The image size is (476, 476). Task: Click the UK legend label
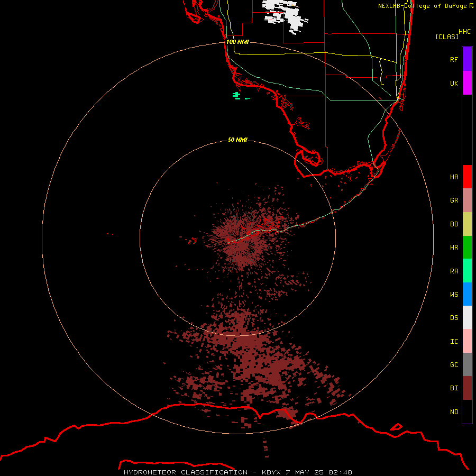coord(454,83)
